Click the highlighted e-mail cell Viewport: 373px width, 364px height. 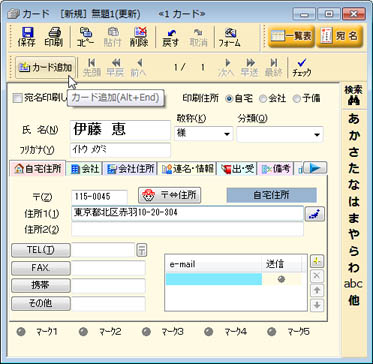click(214, 279)
